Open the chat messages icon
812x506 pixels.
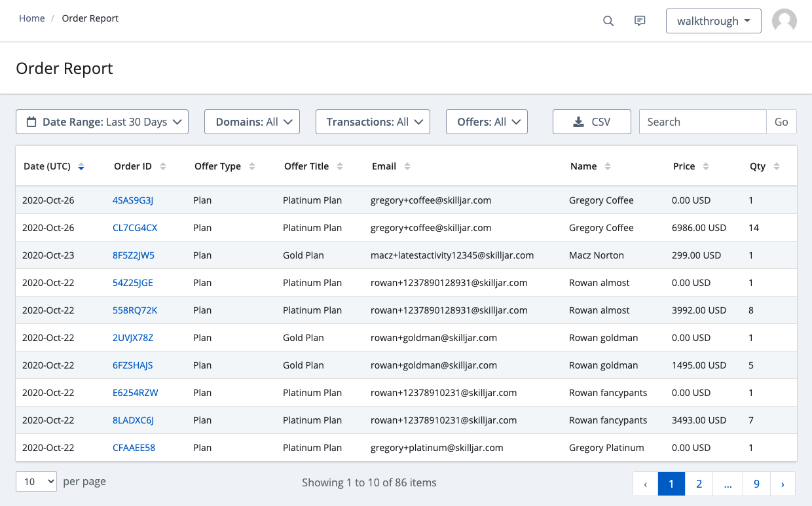point(640,21)
